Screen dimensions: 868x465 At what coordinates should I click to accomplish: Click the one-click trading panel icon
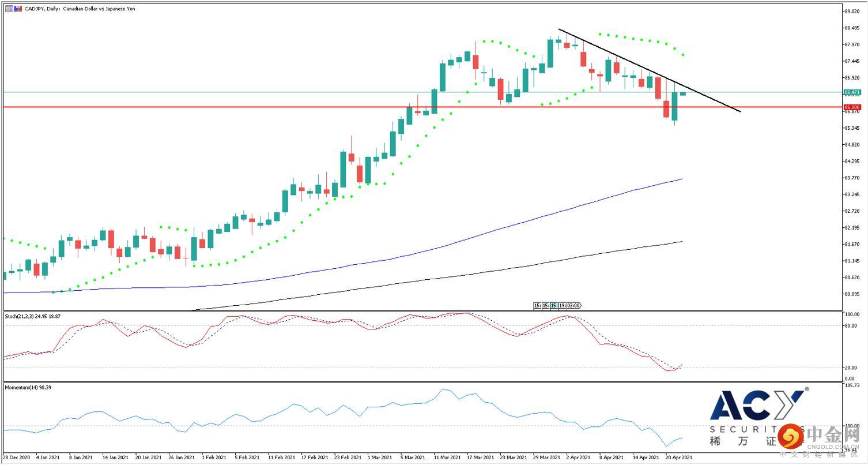click(9, 9)
